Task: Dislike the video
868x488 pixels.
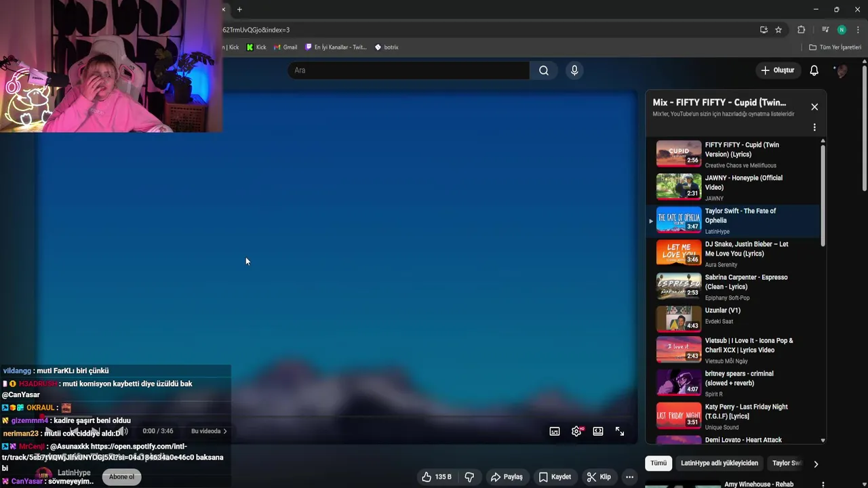Action: 469,477
